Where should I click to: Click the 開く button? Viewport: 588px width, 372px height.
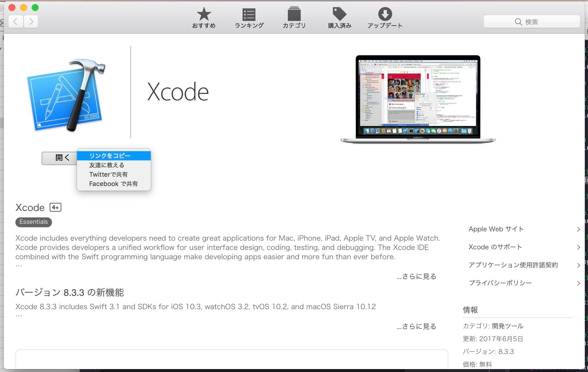60,158
